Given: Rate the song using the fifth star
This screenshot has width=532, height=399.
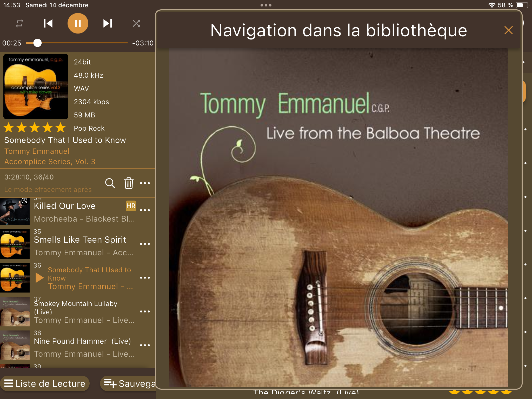Looking at the screenshot, I should pos(61,128).
